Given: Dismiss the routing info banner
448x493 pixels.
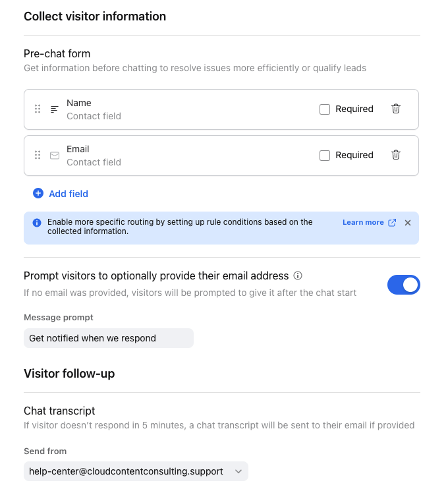Looking at the screenshot, I should (408, 223).
